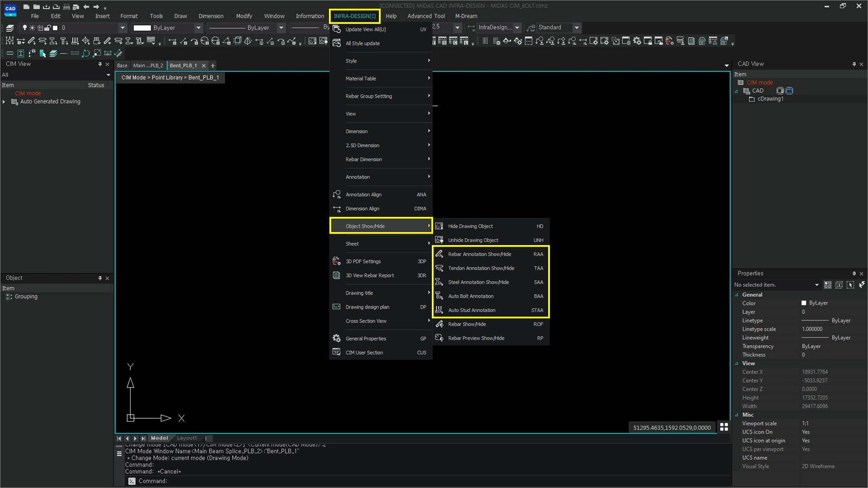
Task: Switch to the Layout1 tab
Action: 187,438
